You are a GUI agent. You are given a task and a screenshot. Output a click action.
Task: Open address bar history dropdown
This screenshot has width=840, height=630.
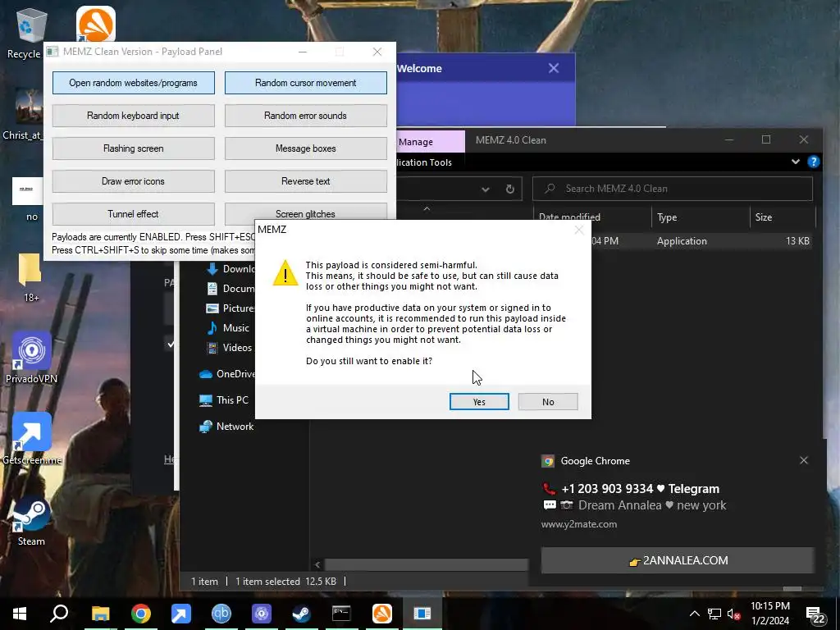click(x=486, y=189)
